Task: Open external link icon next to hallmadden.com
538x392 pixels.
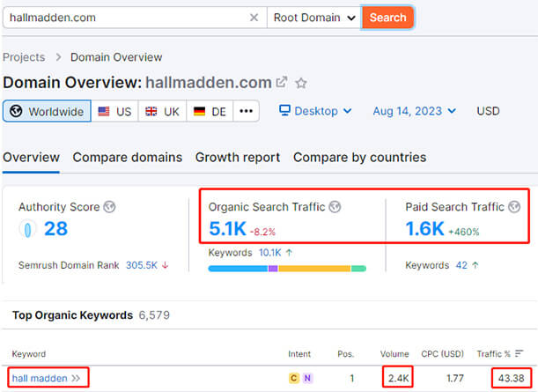Action: [282, 83]
